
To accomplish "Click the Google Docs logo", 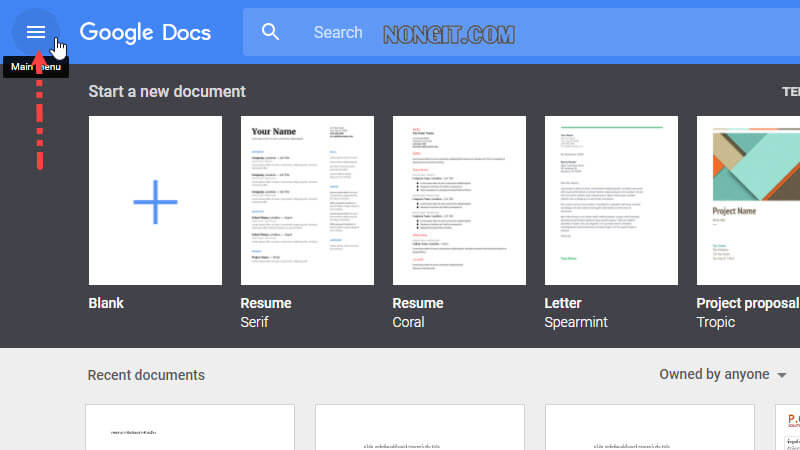I will pyautogui.click(x=145, y=33).
